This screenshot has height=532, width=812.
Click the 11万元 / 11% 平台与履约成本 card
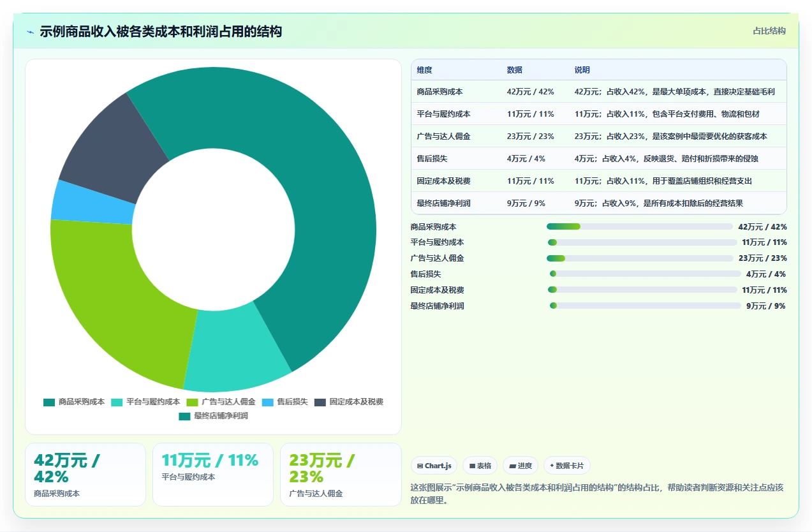(x=213, y=475)
